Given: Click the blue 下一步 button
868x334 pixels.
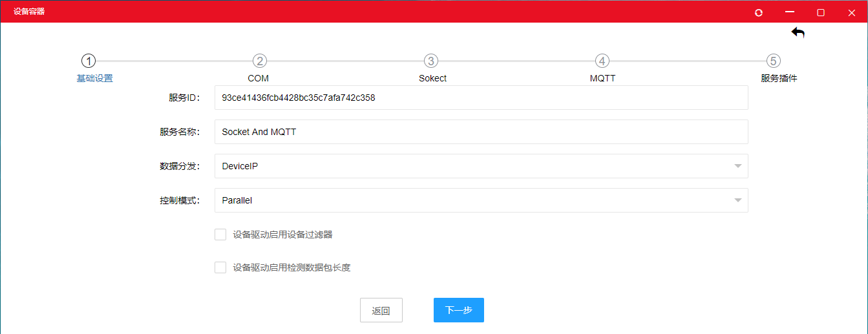Looking at the screenshot, I should 458,310.
